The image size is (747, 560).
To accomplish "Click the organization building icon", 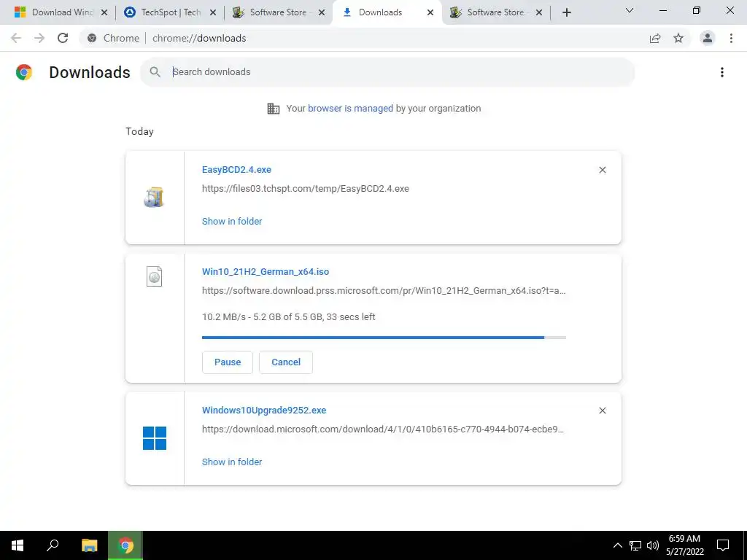I will click(274, 109).
